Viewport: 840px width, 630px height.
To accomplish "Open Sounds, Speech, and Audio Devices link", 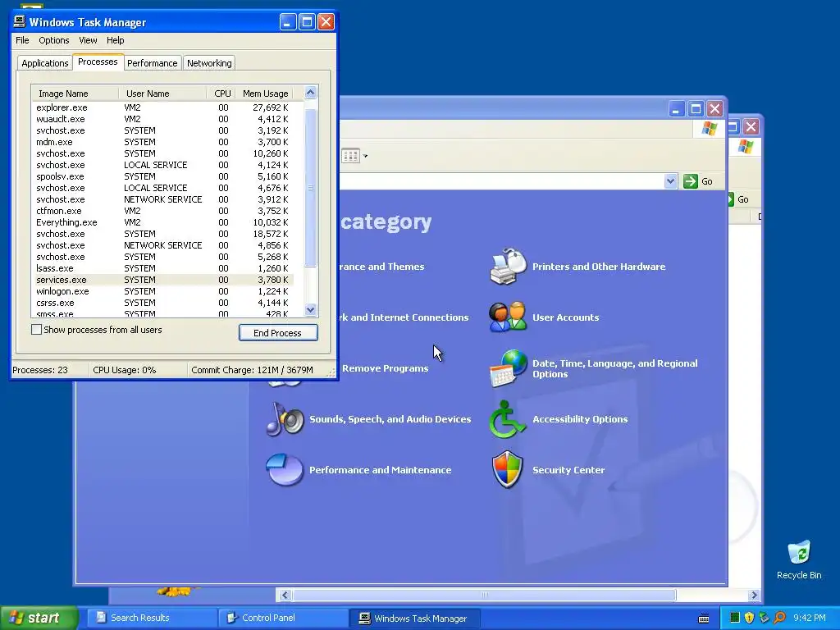I will coord(390,419).
